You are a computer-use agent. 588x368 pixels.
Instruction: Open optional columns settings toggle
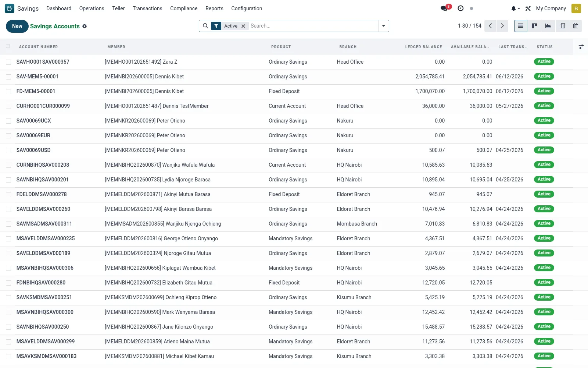tap(581, 47)
